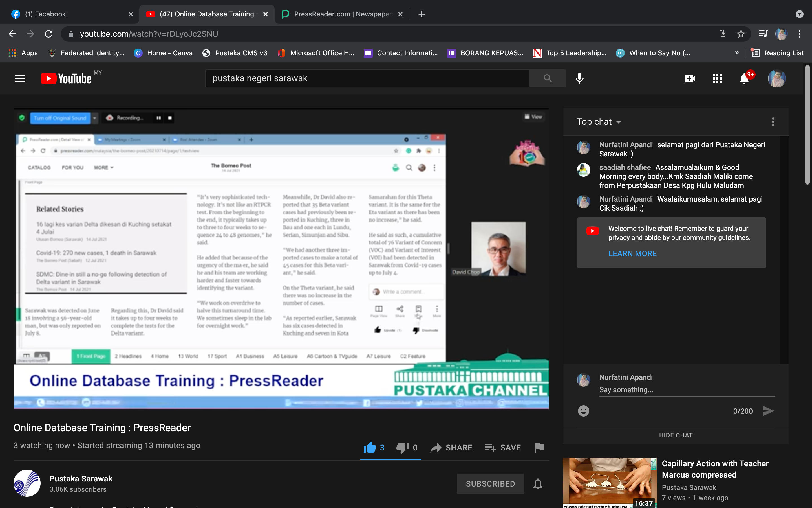
Task: Open the Pustaka Sarawak channel avatar
Action: [x=27, y=483]
